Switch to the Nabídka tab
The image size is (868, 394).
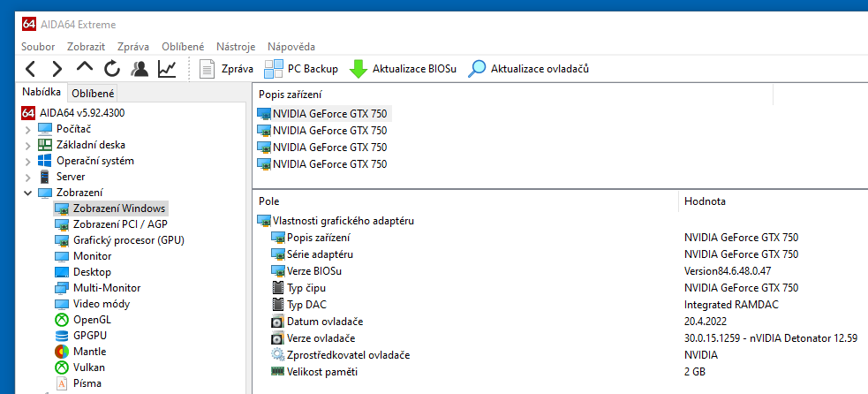coord(42,93)
